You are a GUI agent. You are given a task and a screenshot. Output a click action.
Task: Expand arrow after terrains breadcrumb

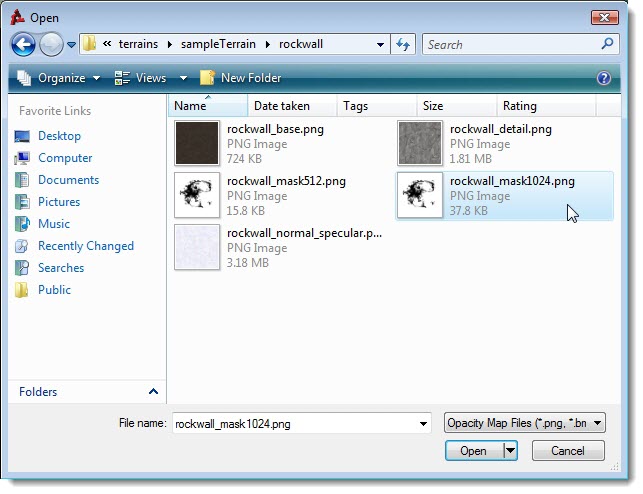click(169, 44)
